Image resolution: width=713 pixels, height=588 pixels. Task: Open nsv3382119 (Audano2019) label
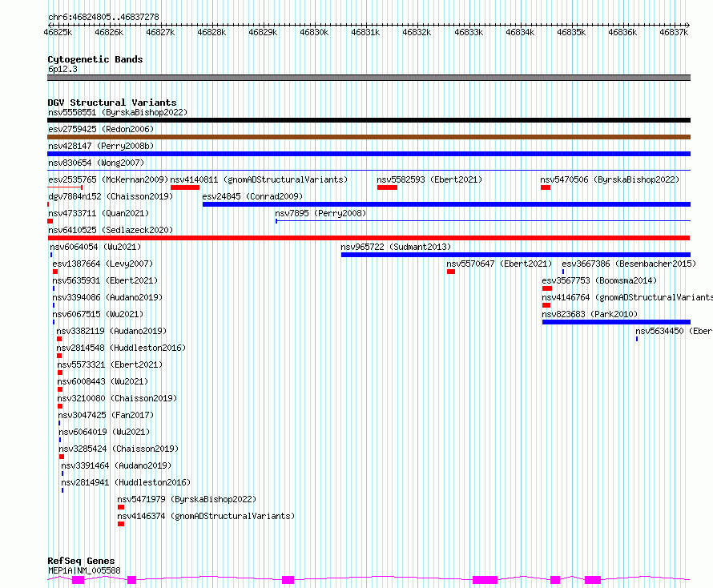[x=111, y=331]
